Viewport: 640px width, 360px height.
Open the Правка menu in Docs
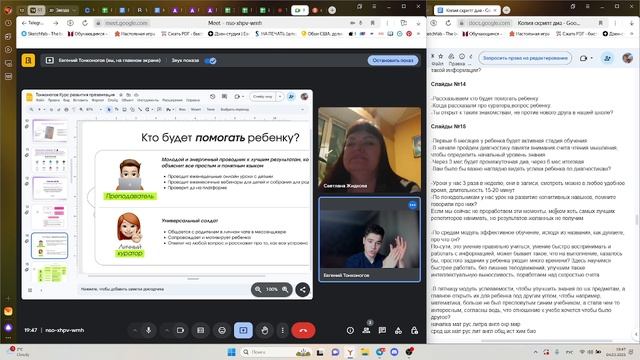[x=457, y=64]
